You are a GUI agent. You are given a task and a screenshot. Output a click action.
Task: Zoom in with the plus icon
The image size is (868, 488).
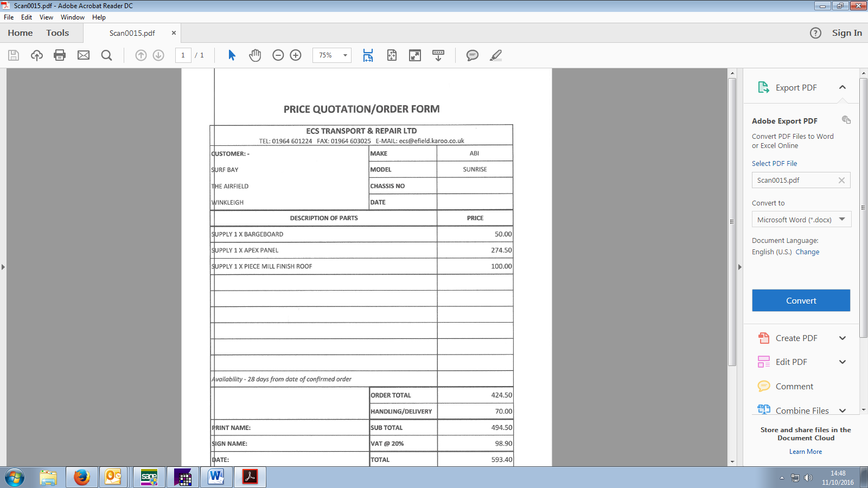point(296,55)
